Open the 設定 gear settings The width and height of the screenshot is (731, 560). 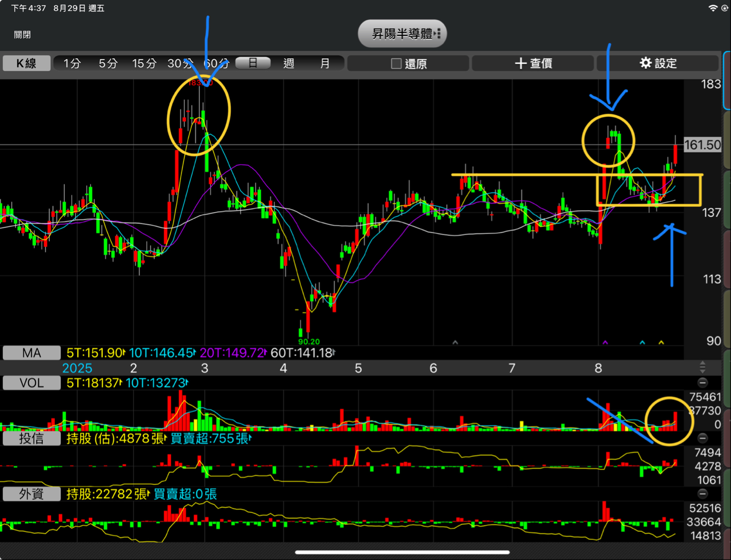657,63
